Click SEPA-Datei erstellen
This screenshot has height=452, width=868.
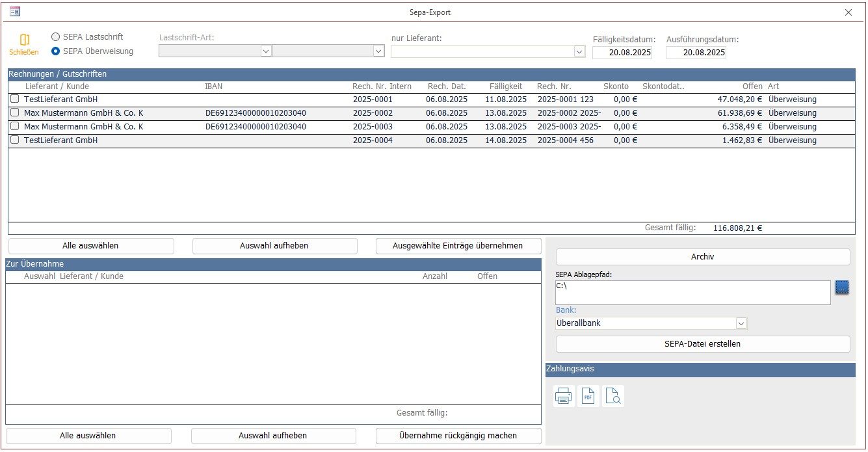coord(703,344)
